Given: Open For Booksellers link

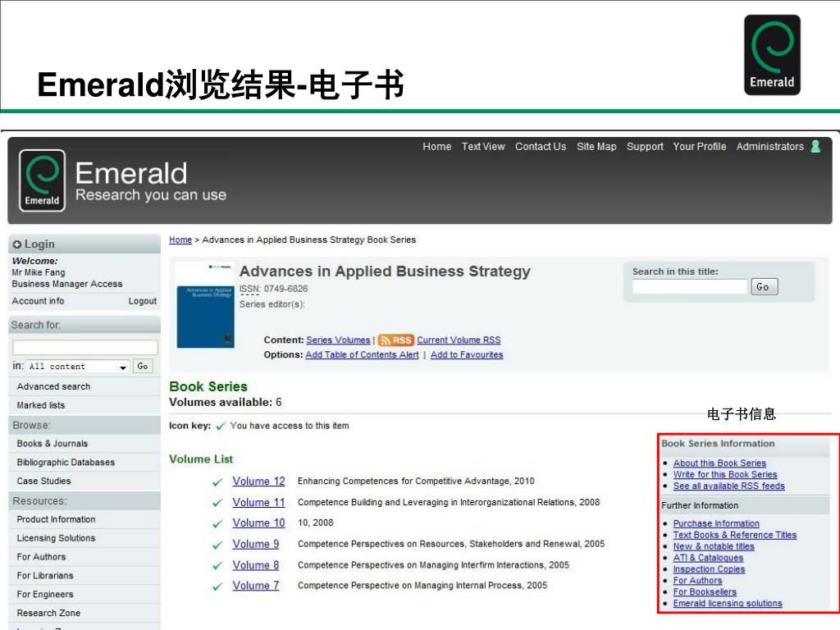Looking at the screenshot, I should coord(705,592).
